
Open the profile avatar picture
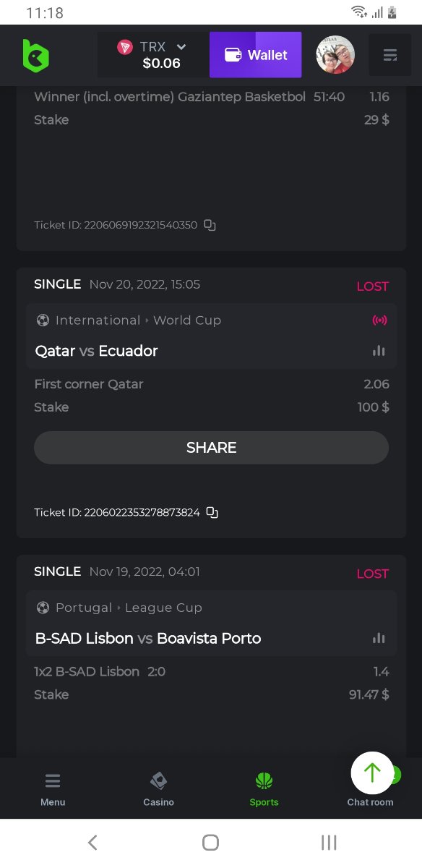(335, 55)
